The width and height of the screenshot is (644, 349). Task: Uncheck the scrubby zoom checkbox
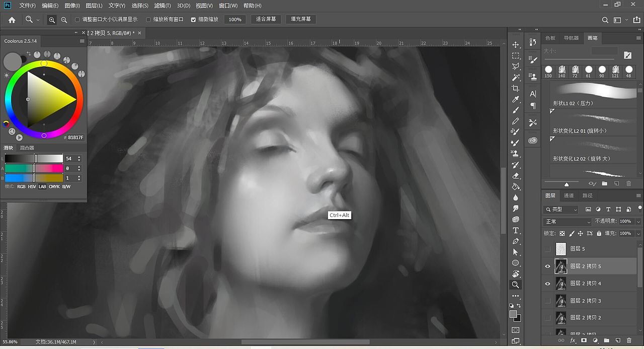click(194, 20)
